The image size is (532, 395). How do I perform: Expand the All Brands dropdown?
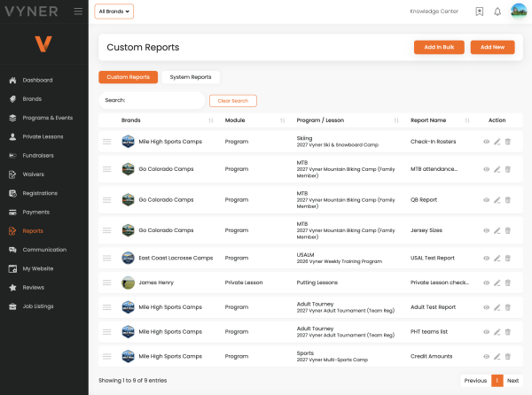(114, 12)
